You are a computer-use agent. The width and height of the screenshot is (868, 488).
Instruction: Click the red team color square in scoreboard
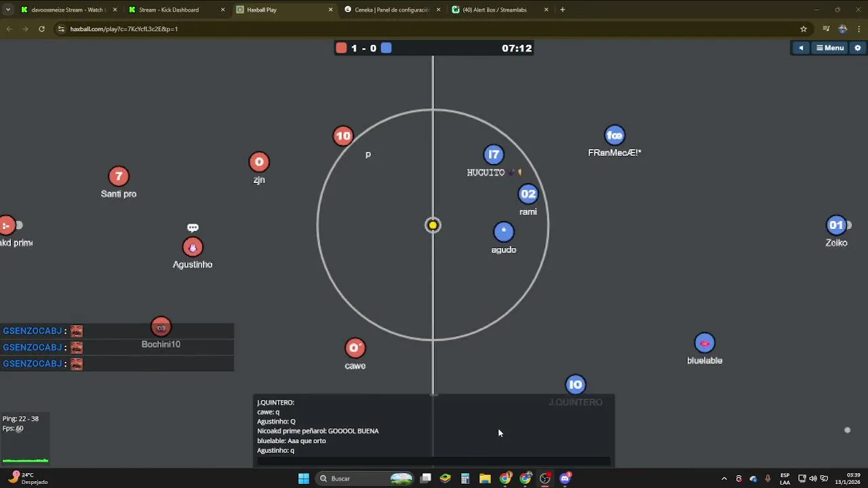pos(341,48)
